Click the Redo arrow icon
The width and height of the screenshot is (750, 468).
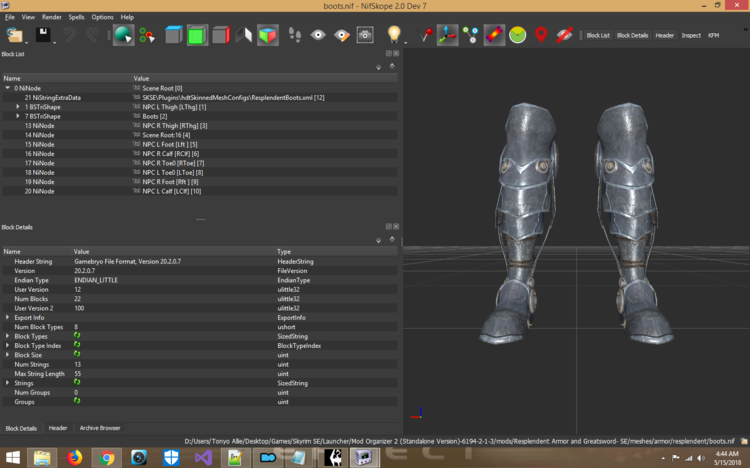92,35
